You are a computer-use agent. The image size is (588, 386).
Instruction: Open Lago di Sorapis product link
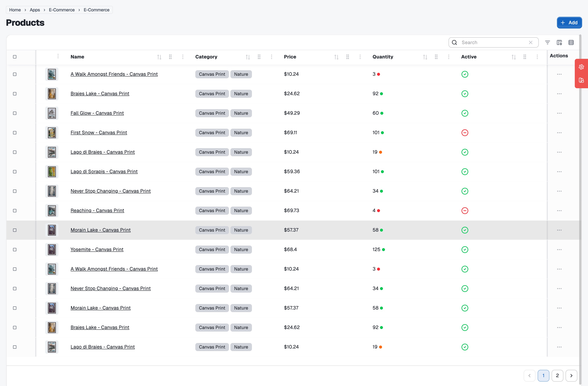(x=104, y=171)
